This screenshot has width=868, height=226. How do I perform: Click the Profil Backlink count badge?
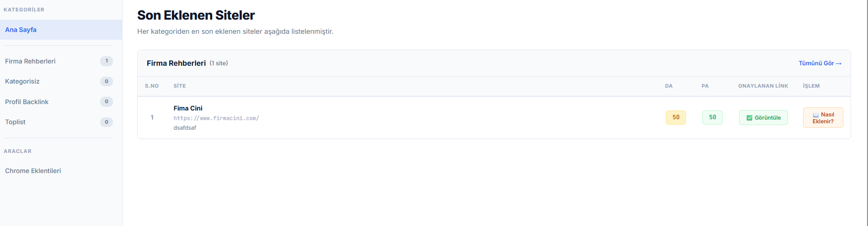click(107, 102)
